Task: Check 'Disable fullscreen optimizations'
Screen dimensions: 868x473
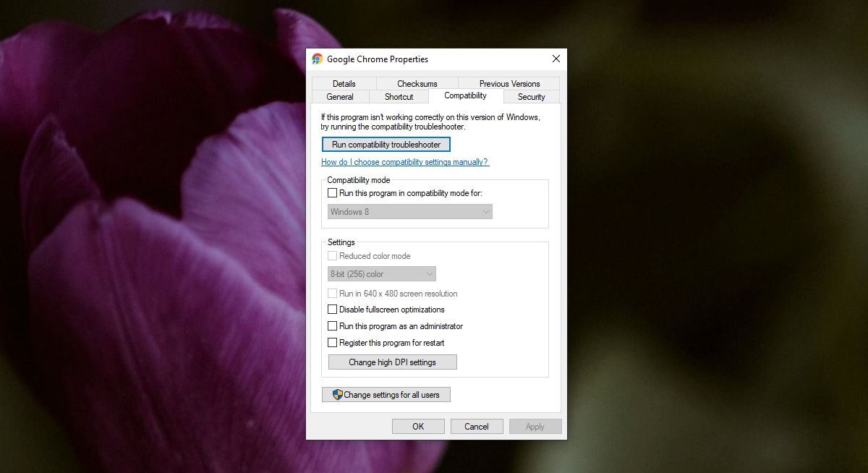Action: (x=333, y=310)
